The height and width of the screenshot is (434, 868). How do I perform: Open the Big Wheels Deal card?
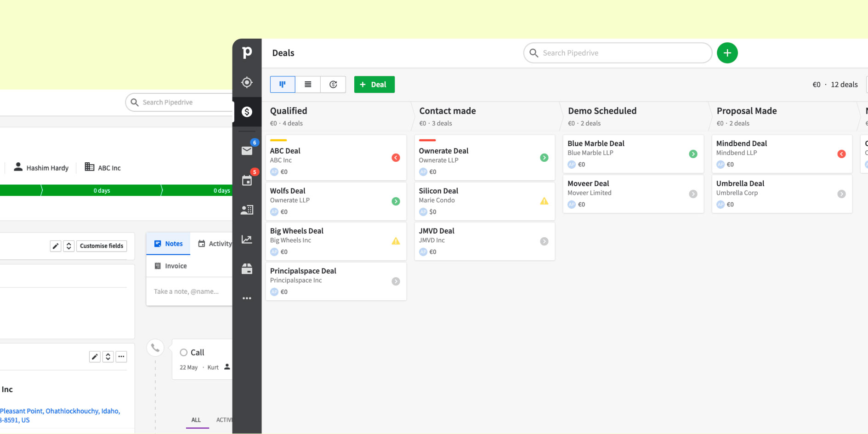coord(336,241)
